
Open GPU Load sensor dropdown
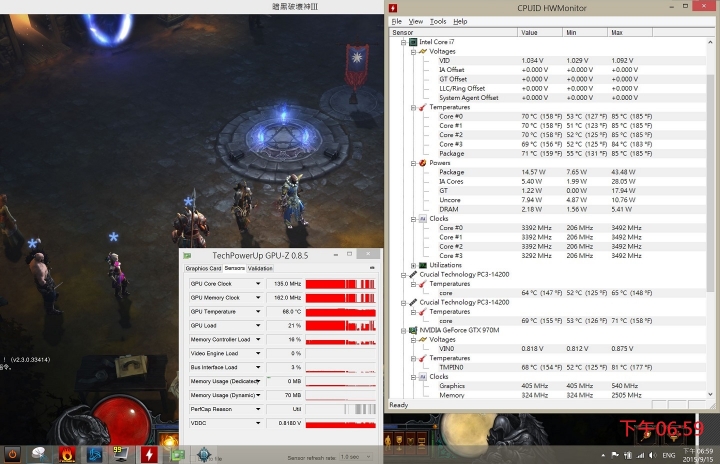(258, 326)
